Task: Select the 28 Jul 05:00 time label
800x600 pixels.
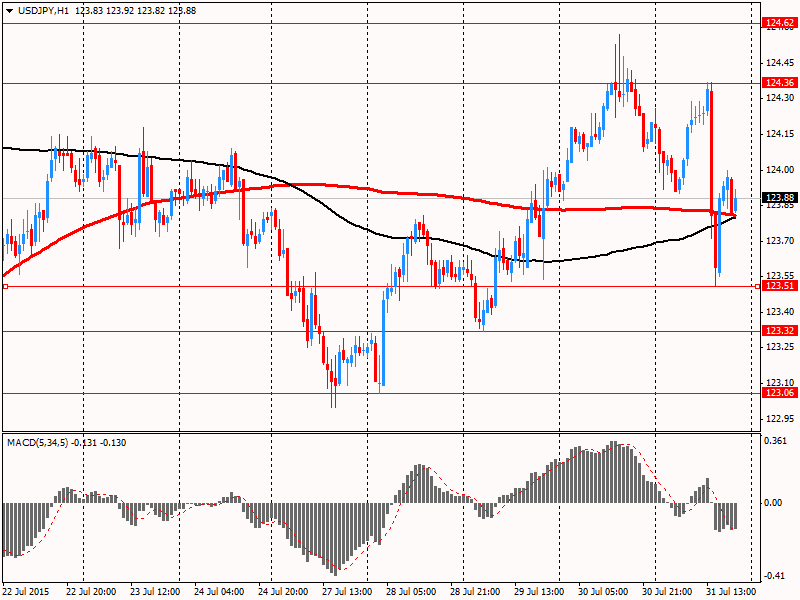Action: coord(411,592)
